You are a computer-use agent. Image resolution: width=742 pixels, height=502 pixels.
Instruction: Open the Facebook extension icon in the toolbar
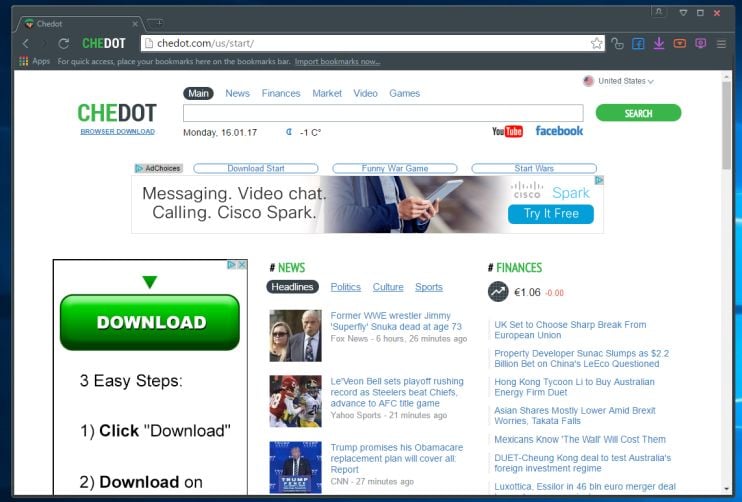pyautogui.click(x=638, y=44)
